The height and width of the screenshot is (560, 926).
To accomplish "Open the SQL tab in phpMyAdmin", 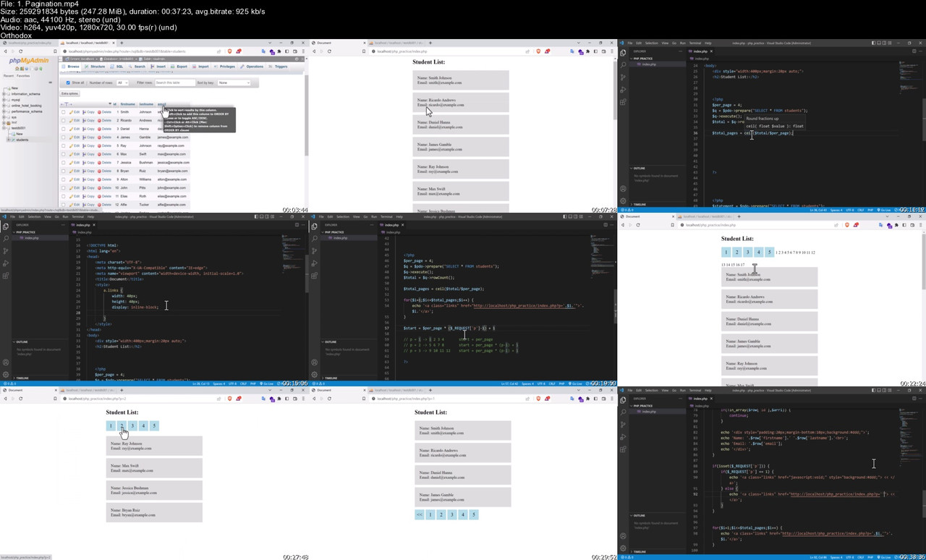I will click(116, 67).
